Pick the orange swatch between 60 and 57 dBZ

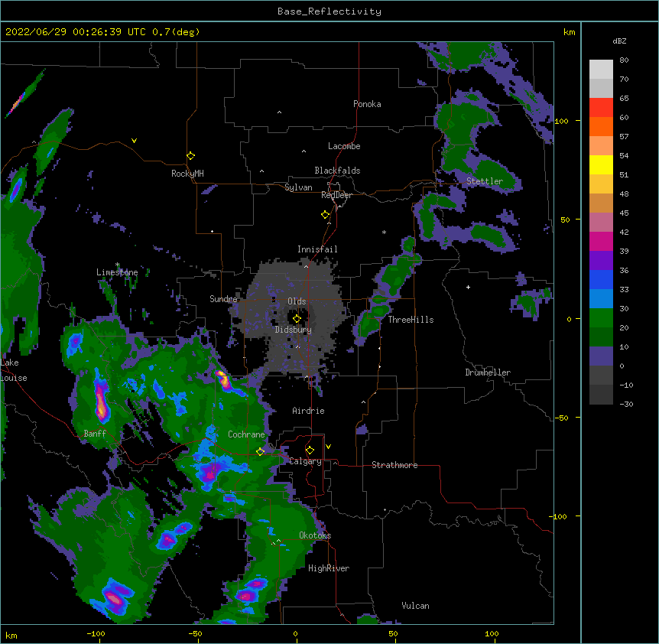[x=601, y=126]
